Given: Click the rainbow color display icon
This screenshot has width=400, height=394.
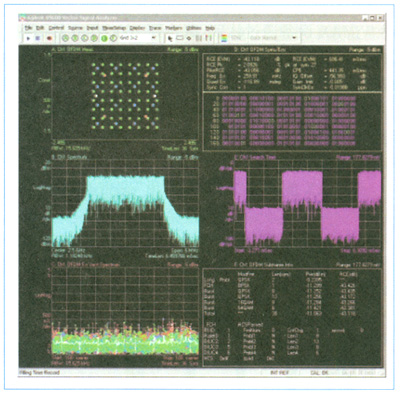Looking at the screenshot, I should tap(224, 38).
